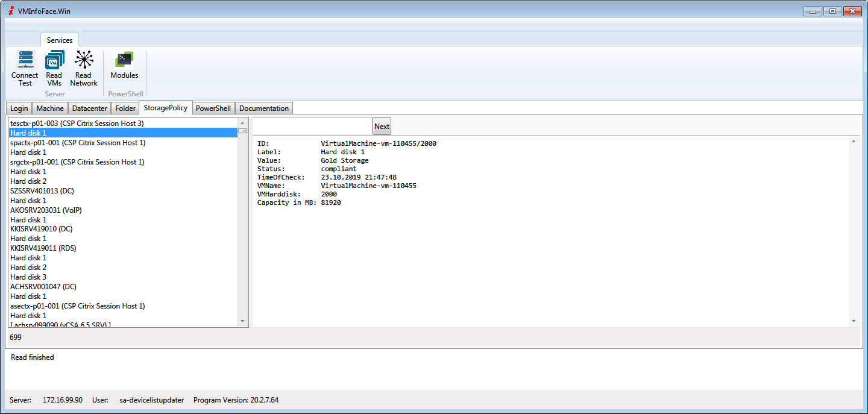Select Hard disk 3 under KKISRV419011
868x414 pixels.
click(123, 277)
